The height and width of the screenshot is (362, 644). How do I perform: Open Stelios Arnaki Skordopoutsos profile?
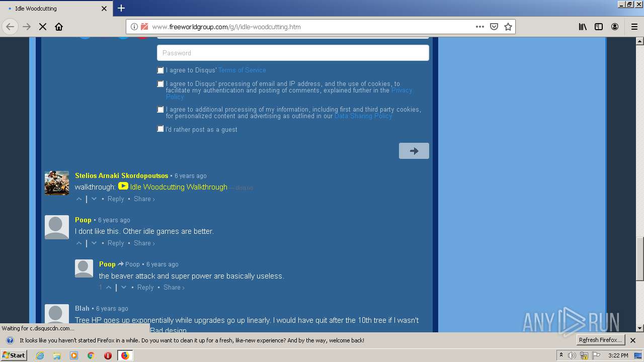tap(121, 175)
